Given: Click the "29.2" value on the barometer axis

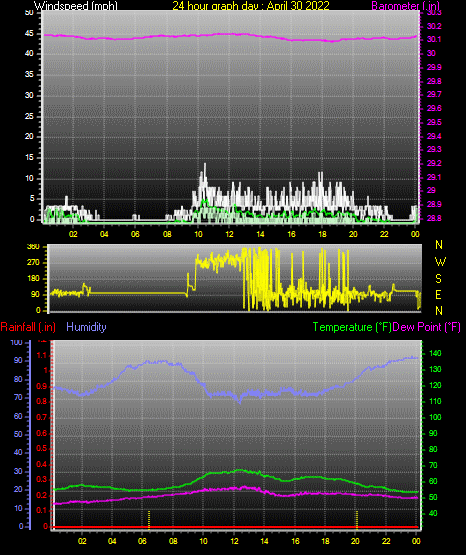Looking at the screenshot, I should click(x=434, y=164).
